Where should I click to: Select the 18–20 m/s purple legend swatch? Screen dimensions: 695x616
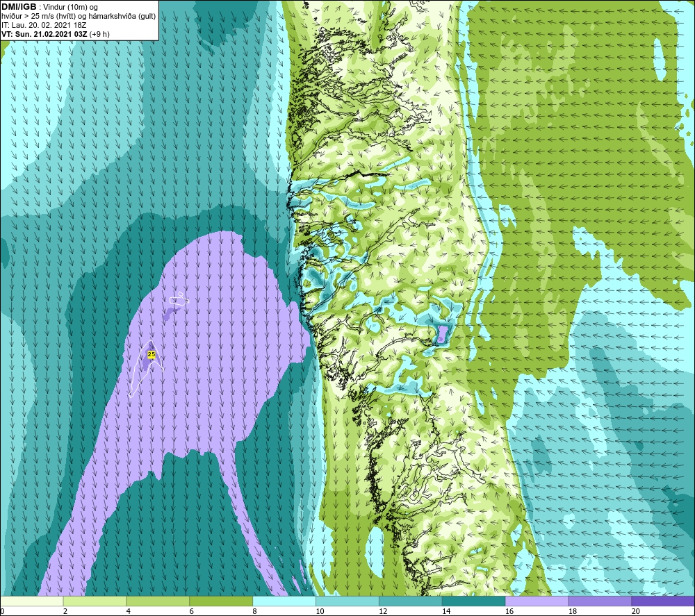[600, 601]
